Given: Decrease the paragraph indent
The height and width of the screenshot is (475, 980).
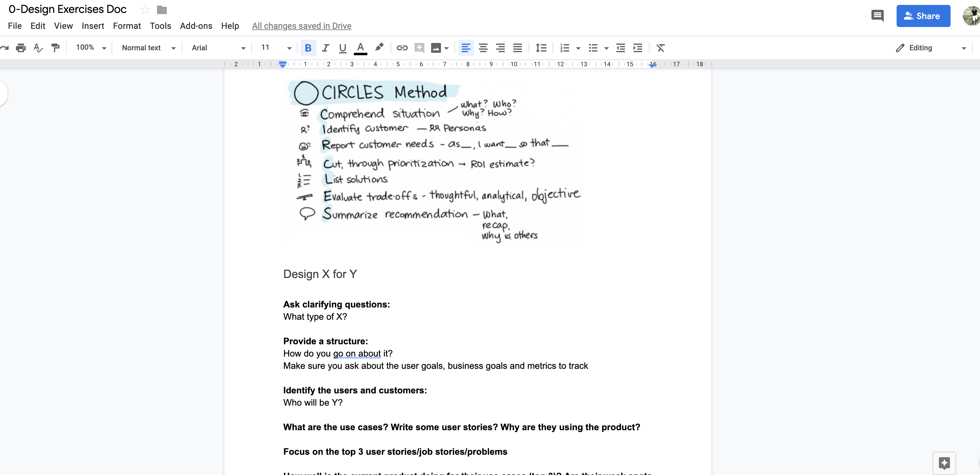Looking at the screenshot, I should pyautogui.click(x=621, y=48).
